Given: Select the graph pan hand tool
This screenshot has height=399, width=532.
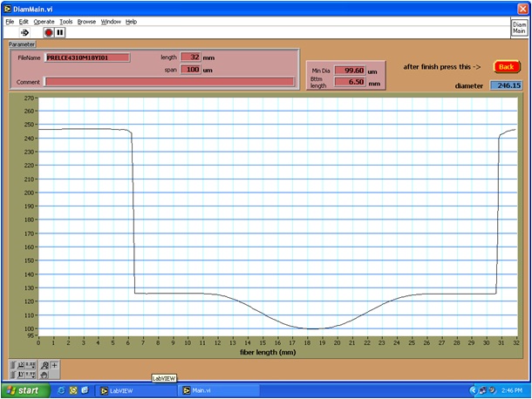Looking at the screenshot, I should pyautogui.click(x=45, y=375).
